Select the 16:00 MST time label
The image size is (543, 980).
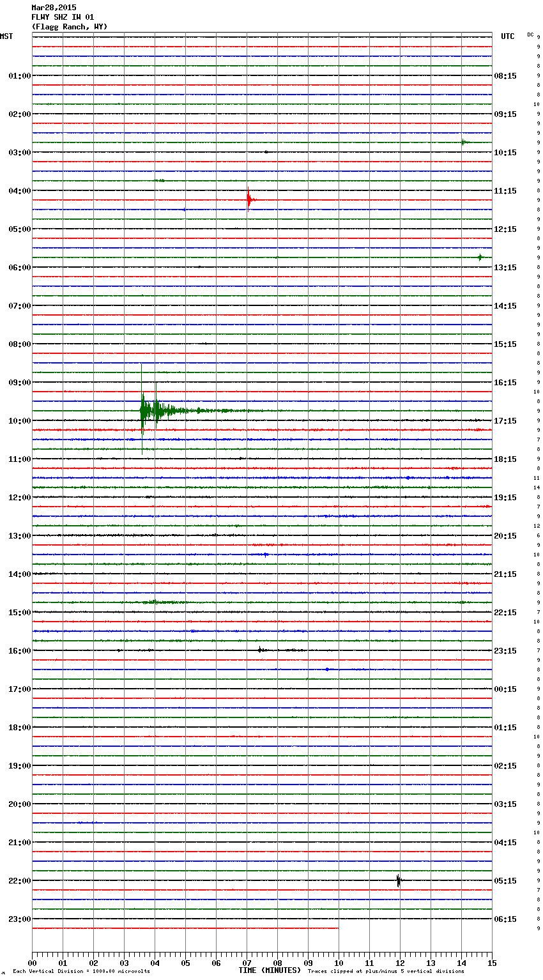coord(20,651)
